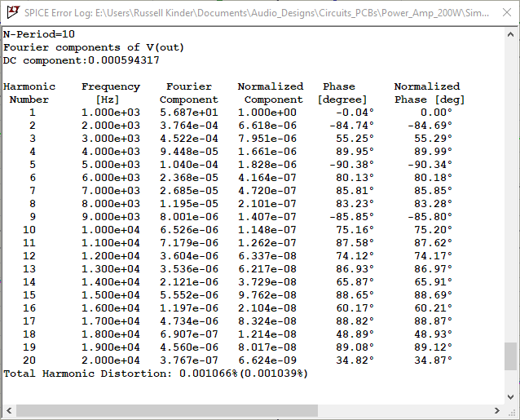
Task: Click the 'Harmonic Number' column header
Action: point(29,93)
